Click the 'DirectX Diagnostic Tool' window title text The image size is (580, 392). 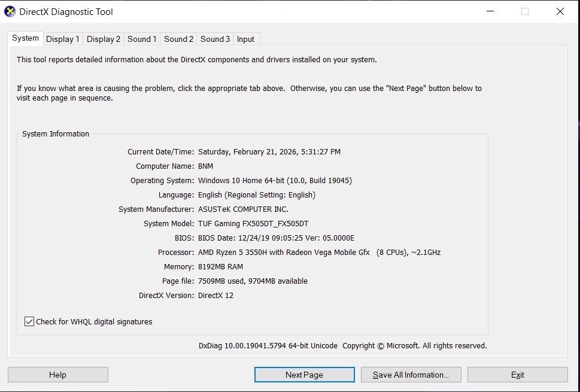[x=66, y=12]
